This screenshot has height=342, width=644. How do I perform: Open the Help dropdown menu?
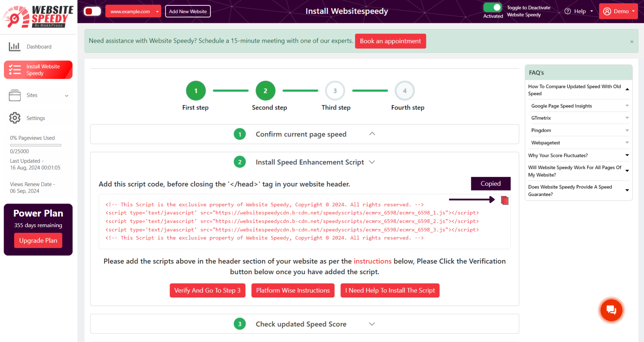(579, 11)
